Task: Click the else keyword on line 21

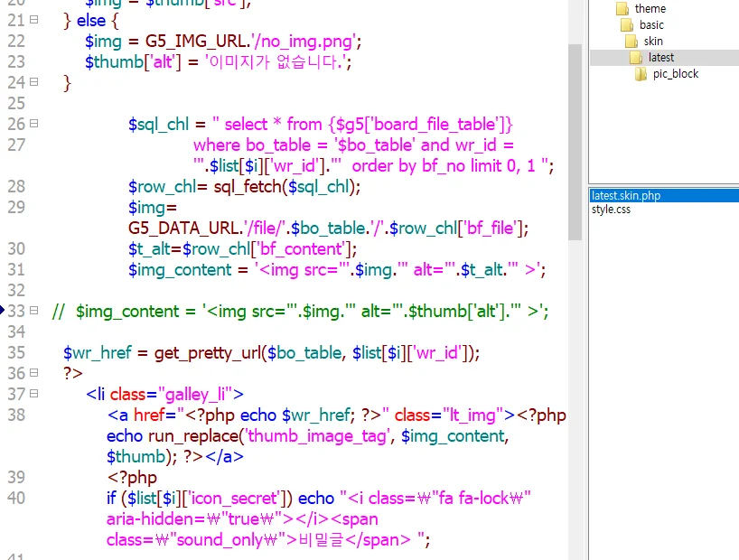Action: tap(91, 21)
